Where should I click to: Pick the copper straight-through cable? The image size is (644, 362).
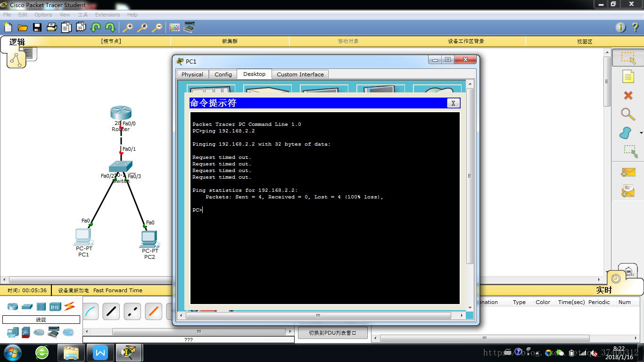(111, 311)
